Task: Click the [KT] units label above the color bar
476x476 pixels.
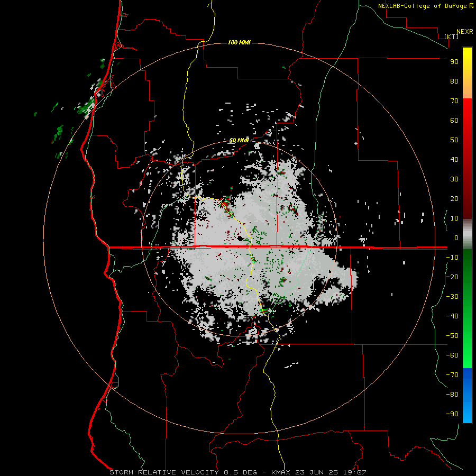Action: pyautogui.click(x=452, y=36)
